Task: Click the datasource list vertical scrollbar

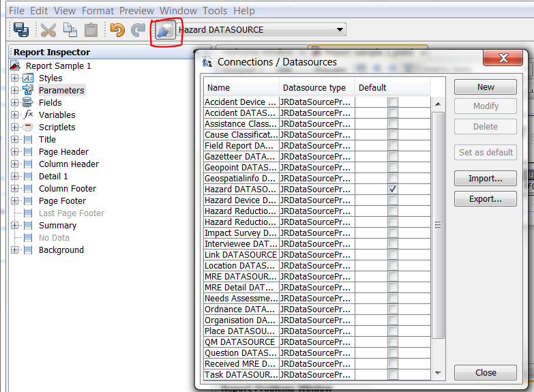Action: pos(439,225)
